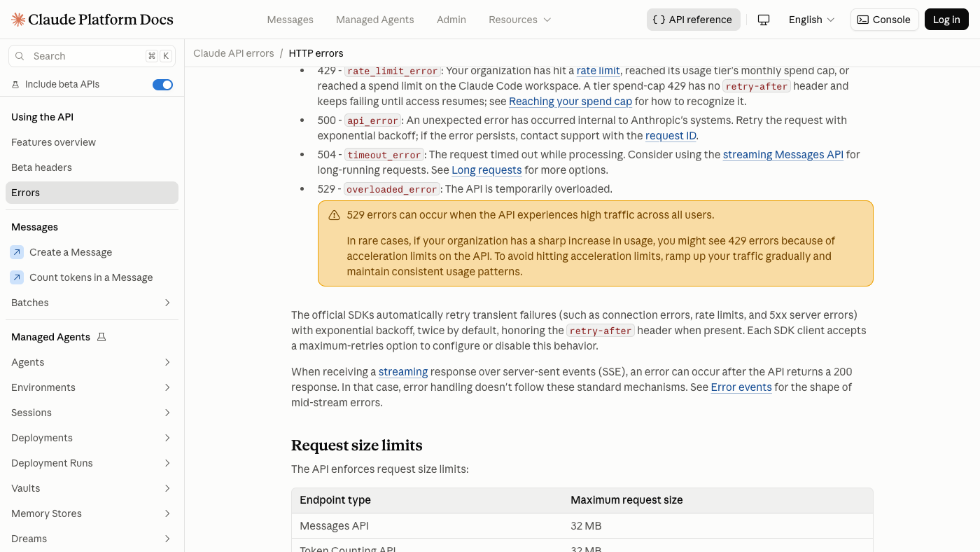This screenshot has height=552, width=980.
Task: Open the Reaching your spend cap link
Action: [x=570, y=102]
